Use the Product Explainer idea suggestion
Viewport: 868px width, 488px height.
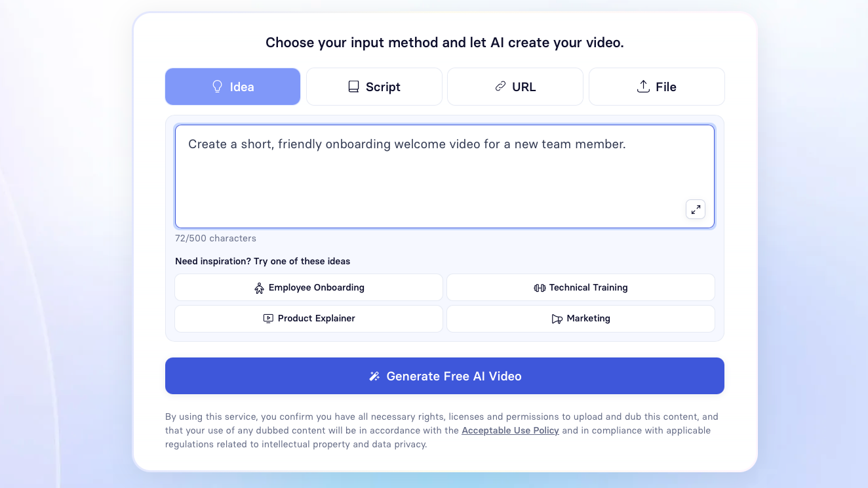click(309, 318)
